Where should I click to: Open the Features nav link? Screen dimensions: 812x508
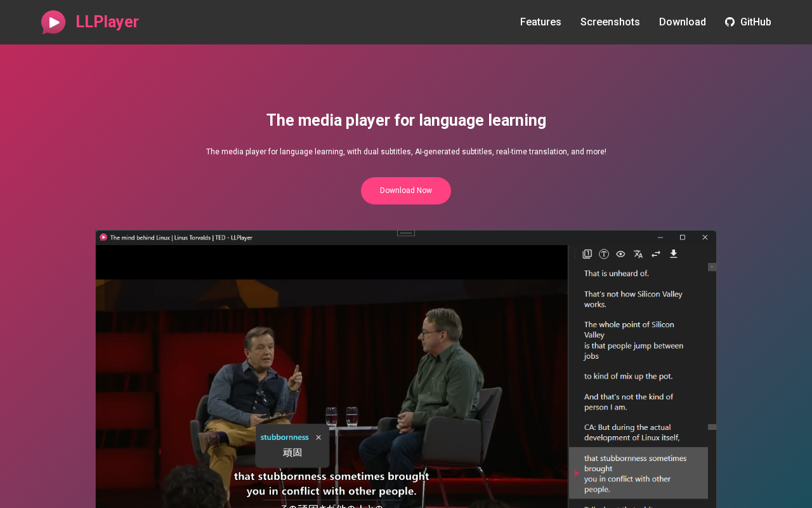540,22
